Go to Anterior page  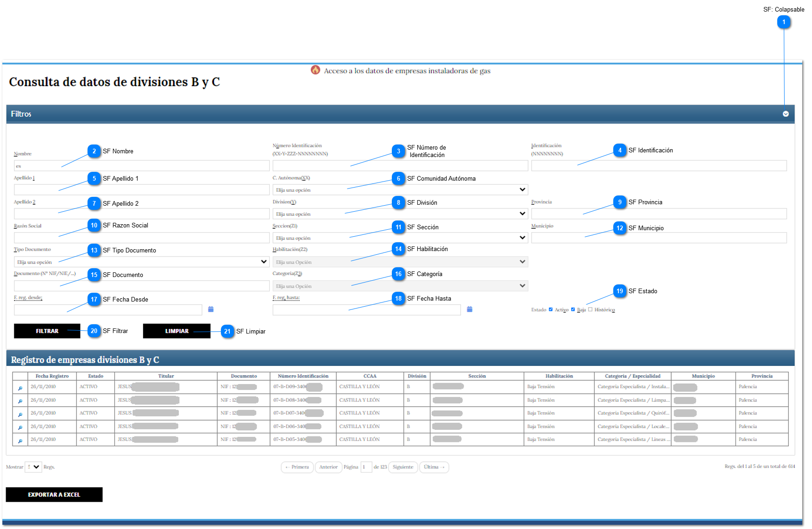[328, 467]
